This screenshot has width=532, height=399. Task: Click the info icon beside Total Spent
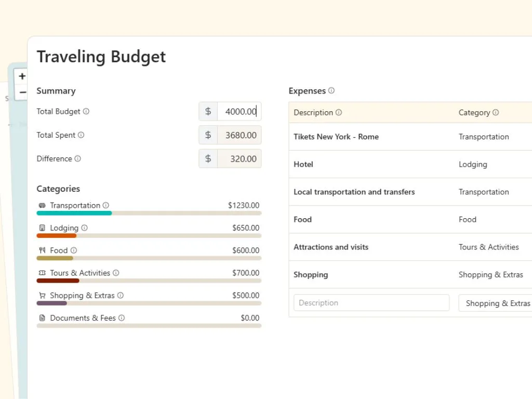point(82,136)
